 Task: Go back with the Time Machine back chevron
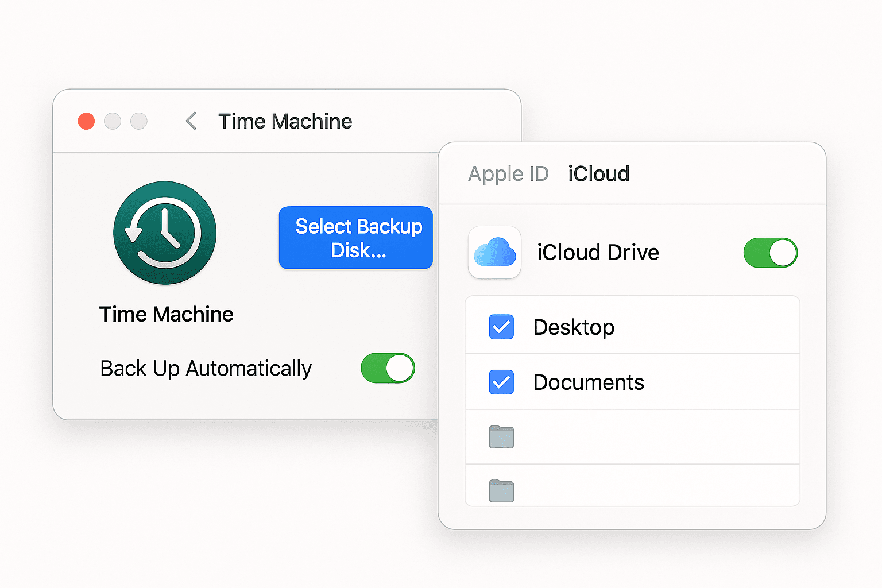click(x=191, y=121)
